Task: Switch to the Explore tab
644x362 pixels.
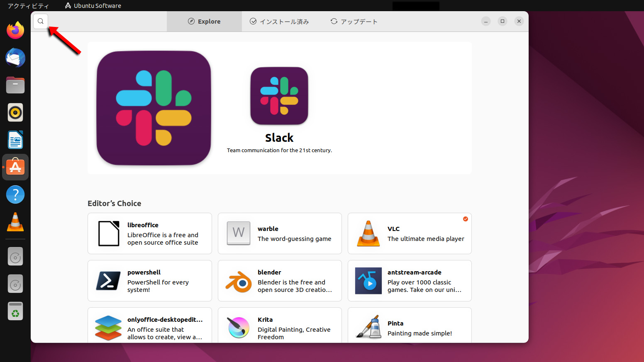Action: [204, 22]
